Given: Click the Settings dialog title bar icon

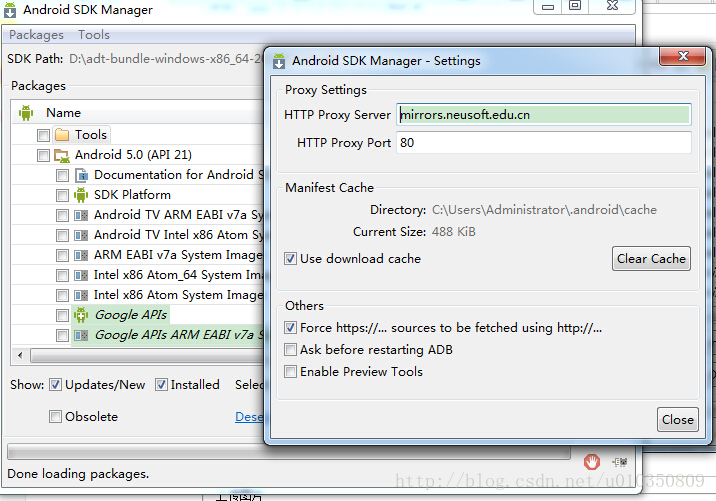Looking at the screenshot, I should (279, 61).
